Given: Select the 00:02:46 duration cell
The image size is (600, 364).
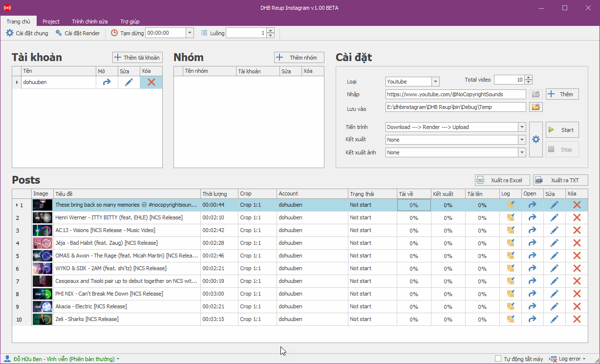Looking at the screenshot, I should point(219,256).
